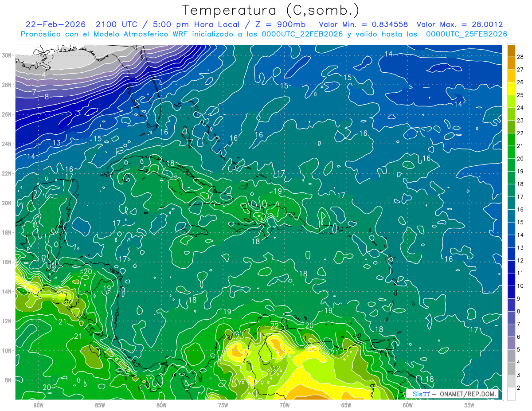The image size is (532, 411).
Task: Click the "60W" longitude axis label
Action: coord(408,405)
